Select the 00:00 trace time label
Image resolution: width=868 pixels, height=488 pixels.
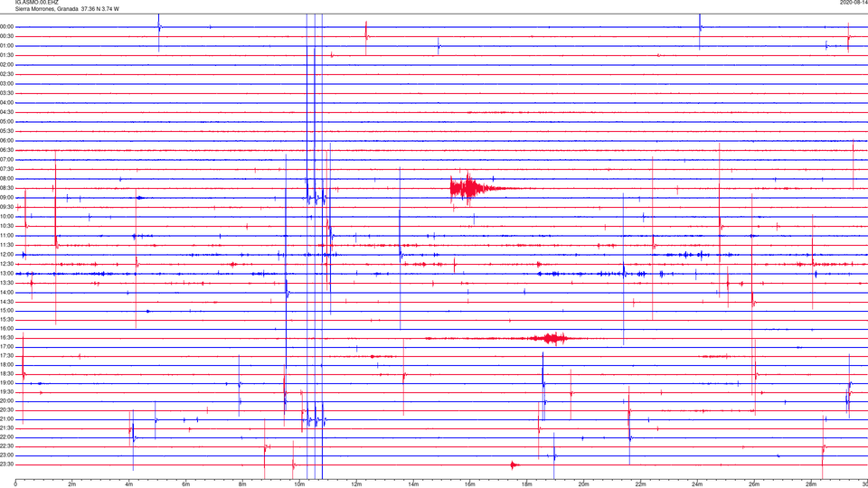pyautogui.click(x=7, y=26)
